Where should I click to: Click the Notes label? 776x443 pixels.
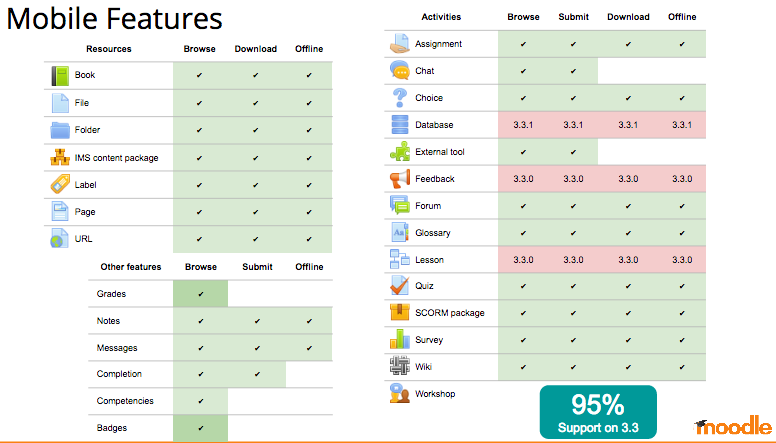point(108,321)
